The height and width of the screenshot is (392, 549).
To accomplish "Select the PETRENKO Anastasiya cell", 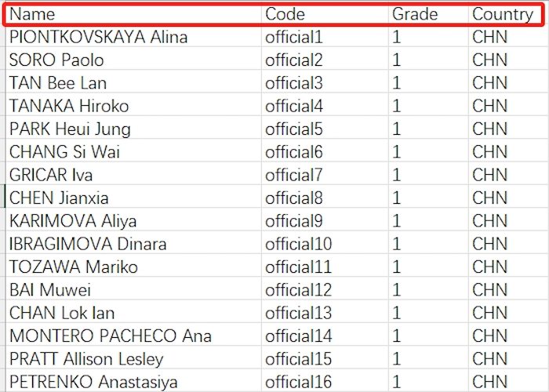I will pyautogui.click(x=133, y=383).
